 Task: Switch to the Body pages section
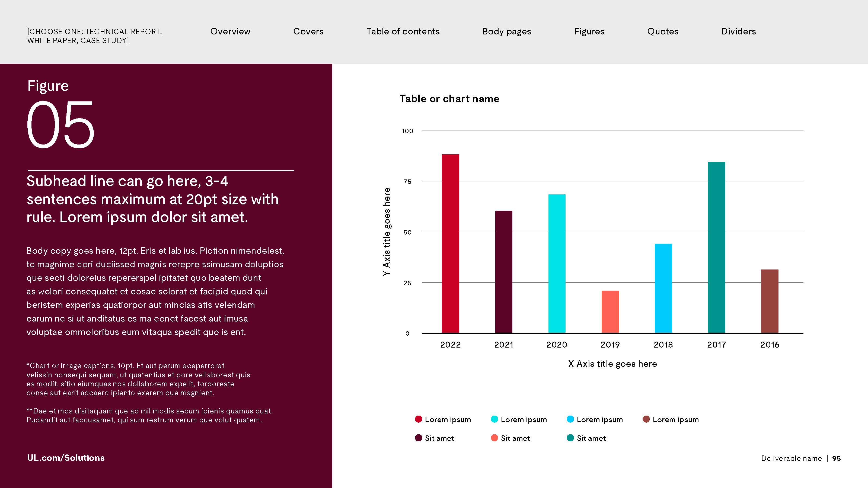click(506, 31)
